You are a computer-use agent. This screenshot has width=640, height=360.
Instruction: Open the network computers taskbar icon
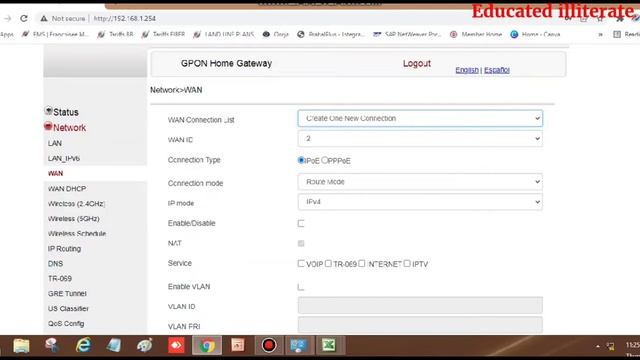tap(298, 345)
